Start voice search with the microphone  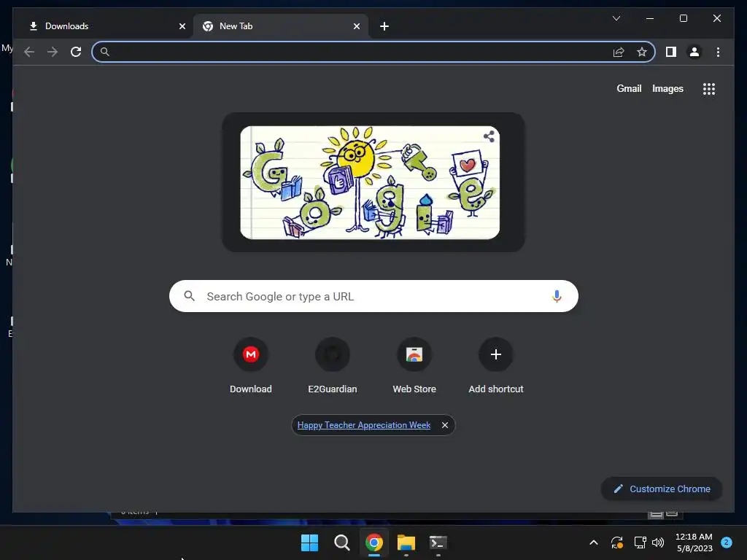click(557, 296)
